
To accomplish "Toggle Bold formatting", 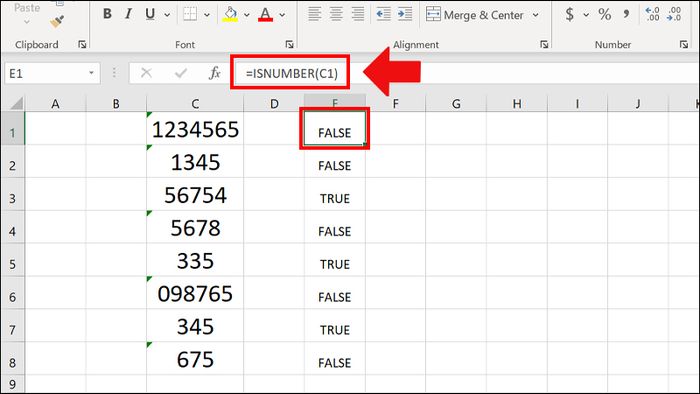I will (x=107, y=14).
